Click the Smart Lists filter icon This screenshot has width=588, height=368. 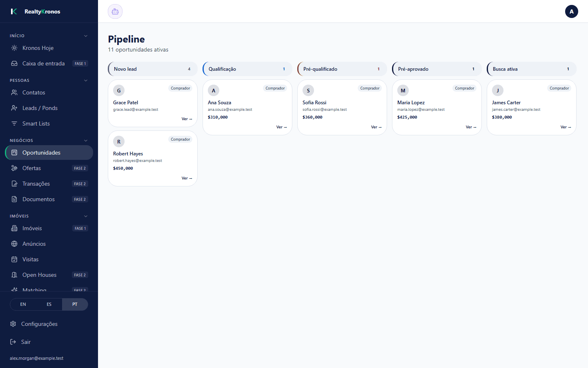click(14, 123)
